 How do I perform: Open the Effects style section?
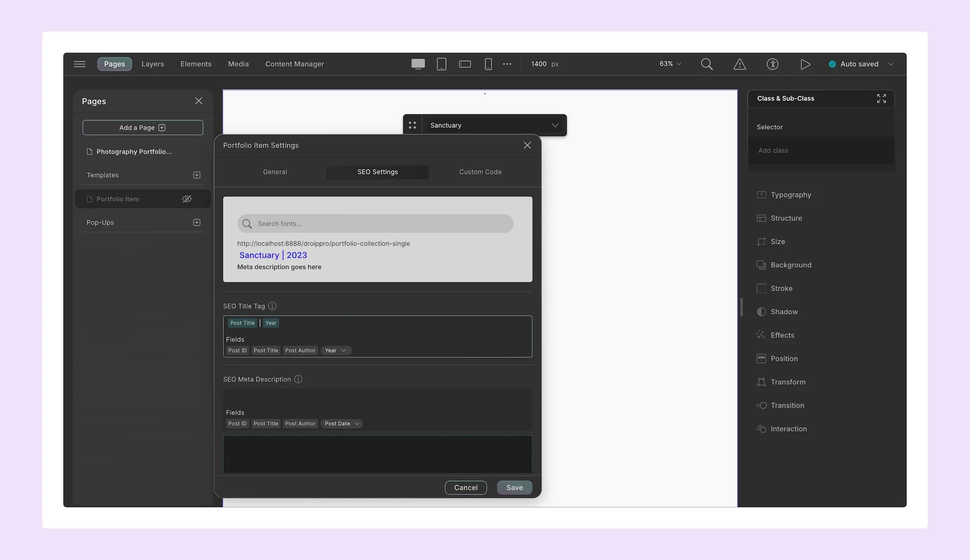click(776, 335)
